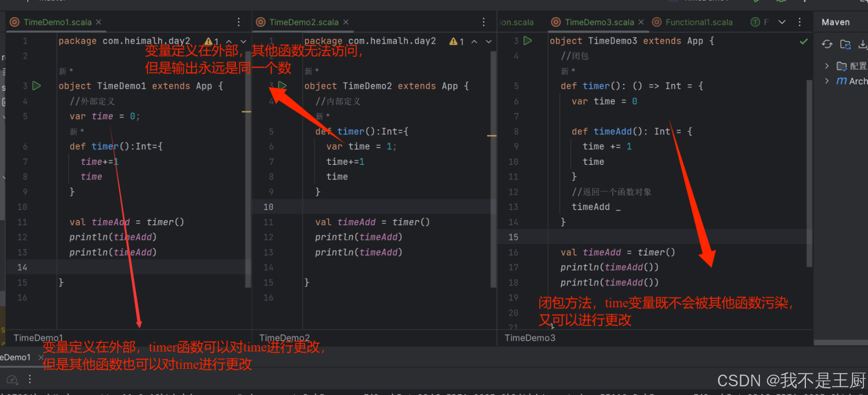Run TimeDemo1 using the gutter run icon
Screen dimensions: 868x395
pyautogui.click(x=37, y=86)
